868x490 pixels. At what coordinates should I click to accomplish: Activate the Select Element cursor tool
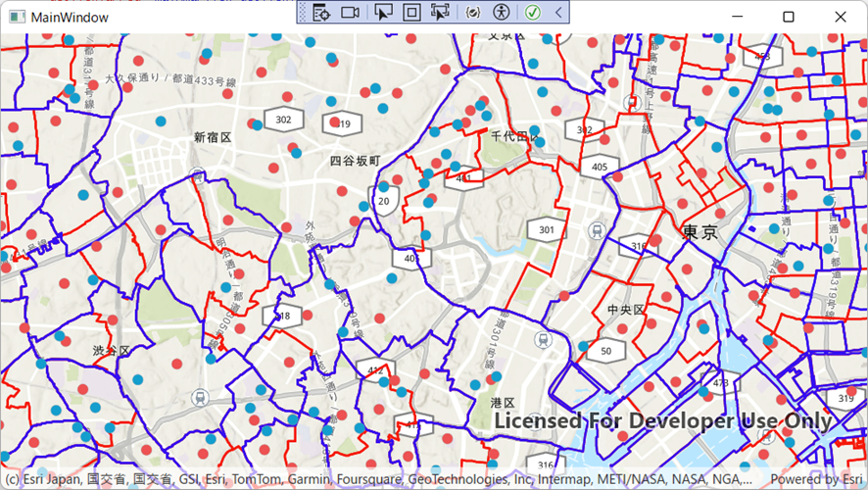(383, 12)
